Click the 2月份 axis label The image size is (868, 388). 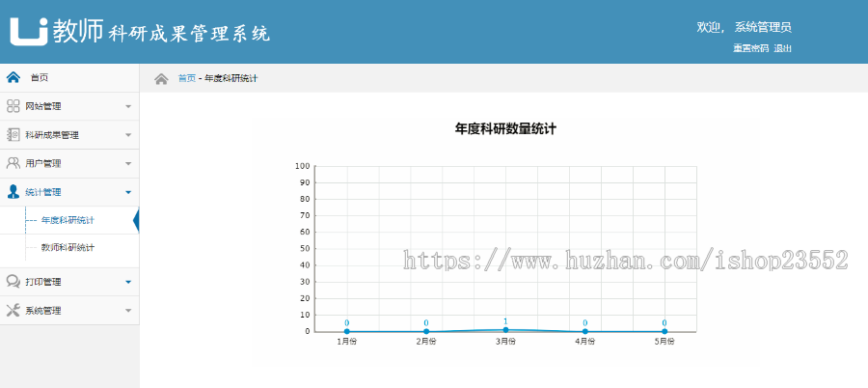(x=426, y=342)
